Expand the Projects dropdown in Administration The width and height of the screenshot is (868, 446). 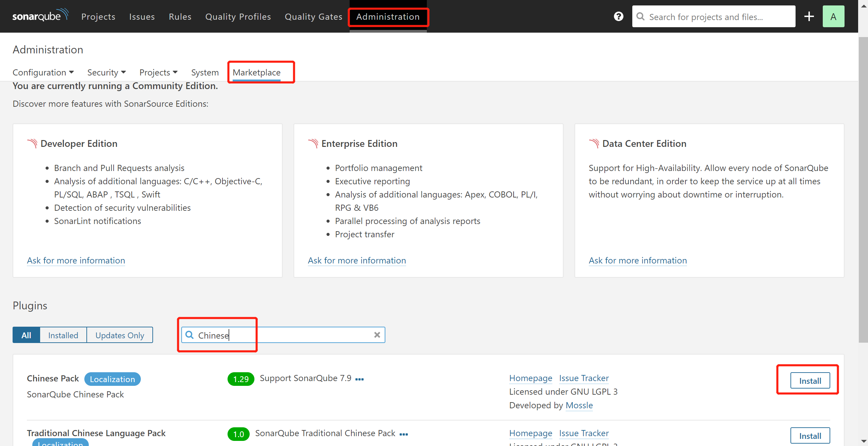[158, 72]
